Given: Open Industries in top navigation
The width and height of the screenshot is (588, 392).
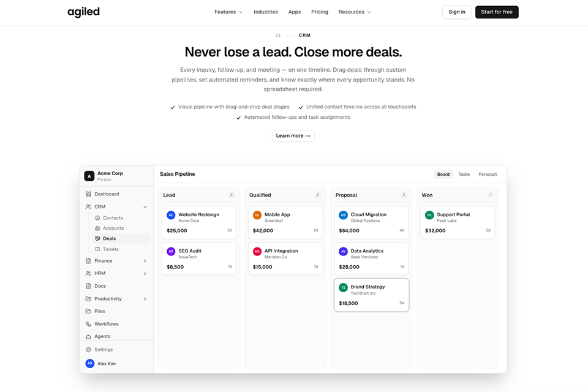Looking at the screenshot, I should 265,12.
